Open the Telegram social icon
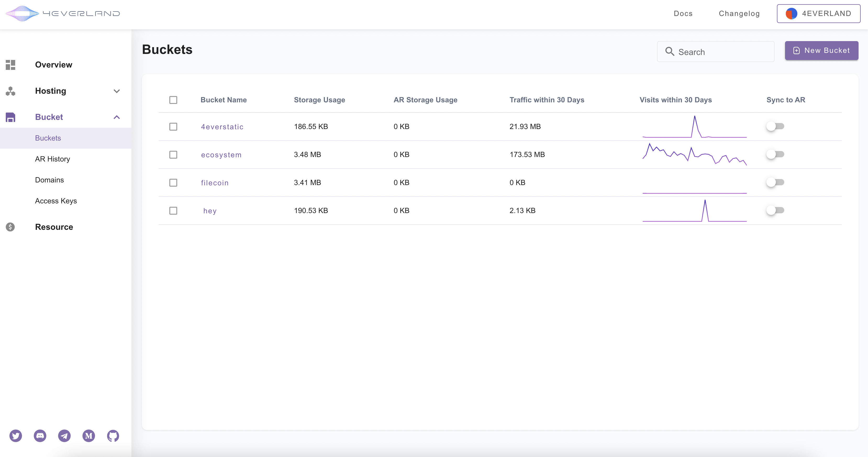Screen dimensions: 868x457 [x=64, y=436]
